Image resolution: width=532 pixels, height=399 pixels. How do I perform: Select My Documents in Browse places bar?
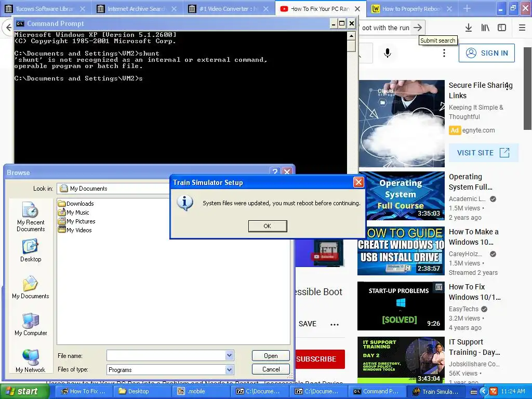(x=31, y=287)
